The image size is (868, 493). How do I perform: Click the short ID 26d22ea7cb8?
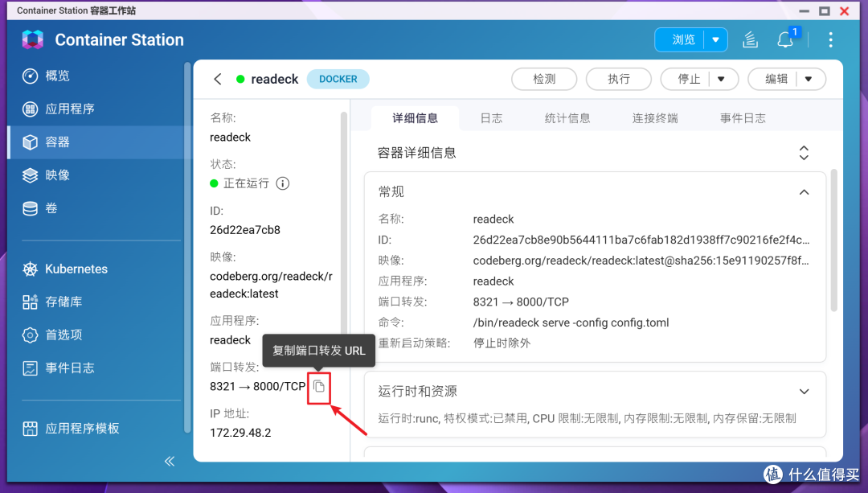245,230
